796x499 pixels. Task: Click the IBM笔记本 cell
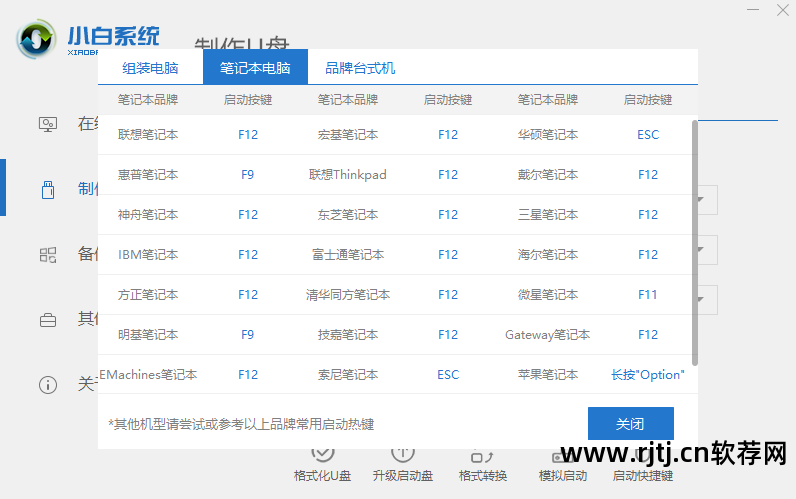pos(148,254)
